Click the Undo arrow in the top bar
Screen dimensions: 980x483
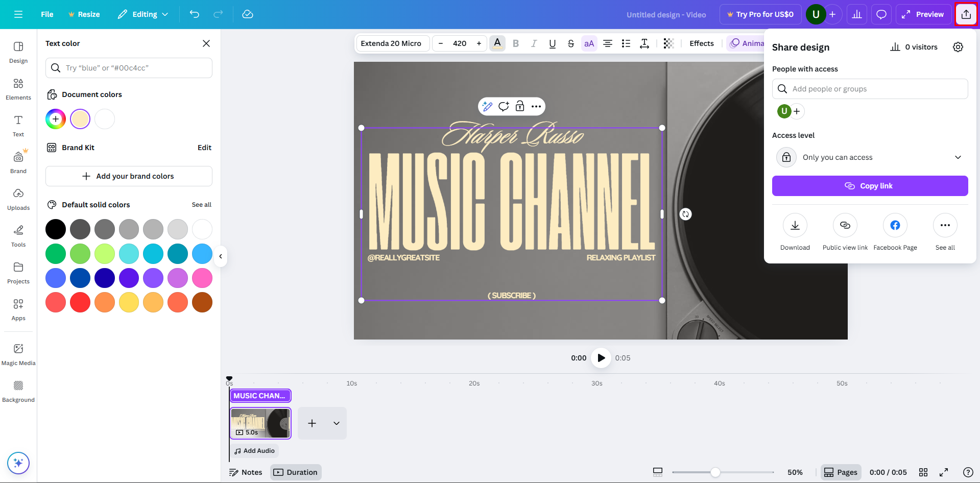(195, 14)
